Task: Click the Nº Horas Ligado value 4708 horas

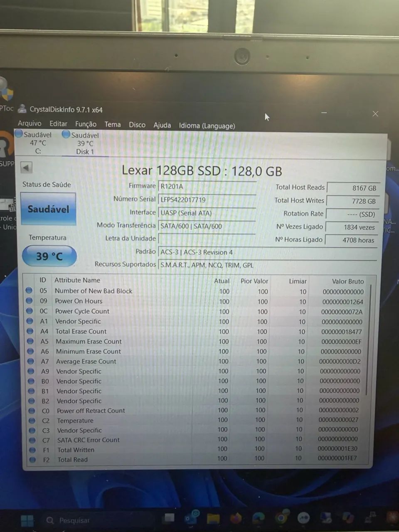Action: coord(351,240)
